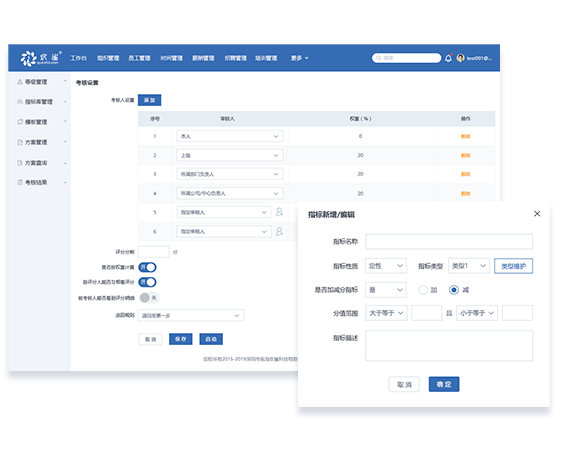The image size is (573, 461).
Task: Close the 指标新增/编辑 dialog with the X
Action: [x=537, y=214]
